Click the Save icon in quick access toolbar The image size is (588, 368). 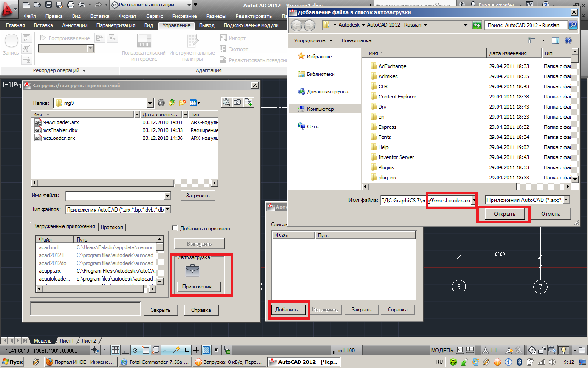(x=48, y=5)
